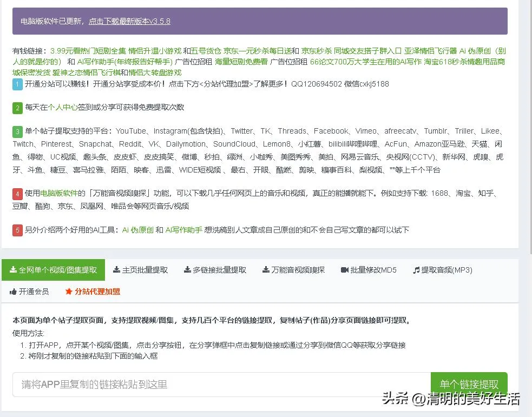Image resolution: width=532 pixels, height=417 pixels.
Task: Click the AI写作助手 link in item 5
Action: pyautogui.click(x=183, y=230)
